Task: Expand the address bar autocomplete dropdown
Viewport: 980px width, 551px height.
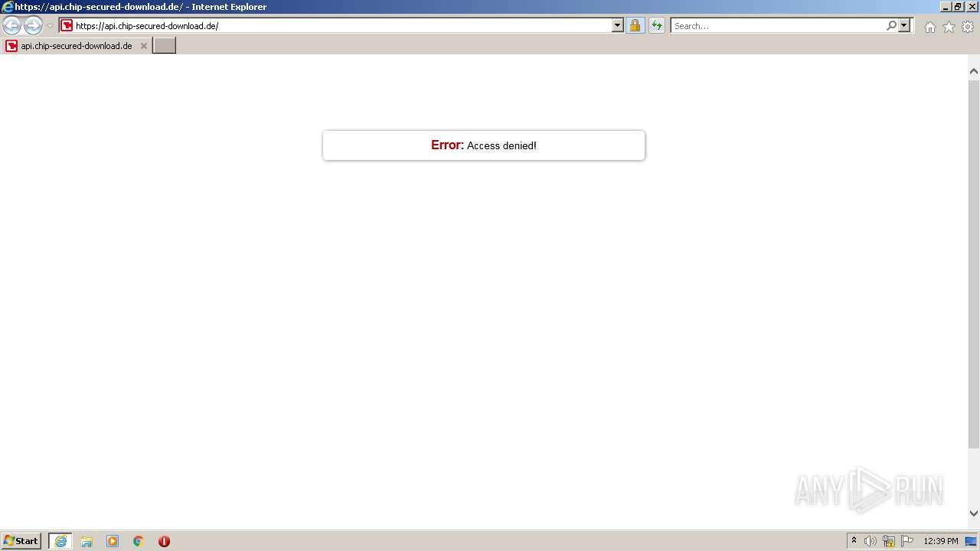Action: pyautogui.click(x=618, y=25)
